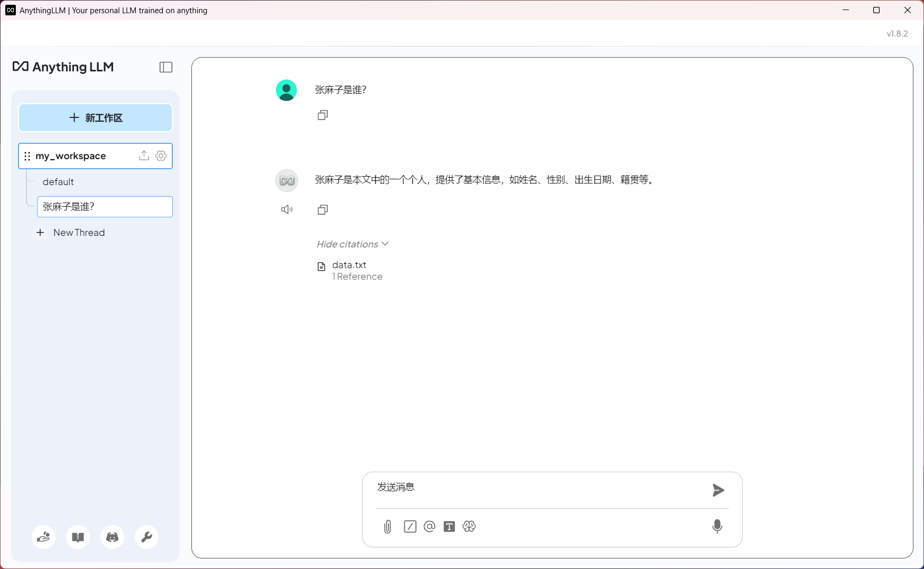Click the data.txt document icon

click(x=321, y=267)
